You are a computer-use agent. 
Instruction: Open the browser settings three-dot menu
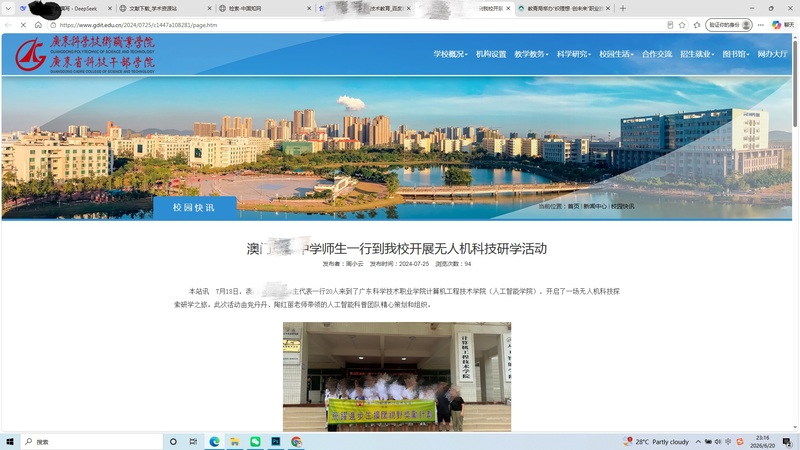coord(761,24)
